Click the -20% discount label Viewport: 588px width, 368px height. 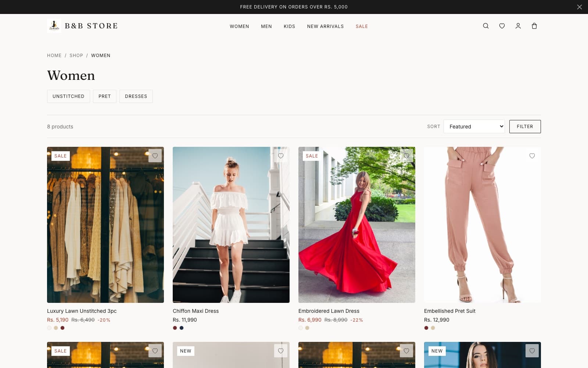click(x=104, y=320)
